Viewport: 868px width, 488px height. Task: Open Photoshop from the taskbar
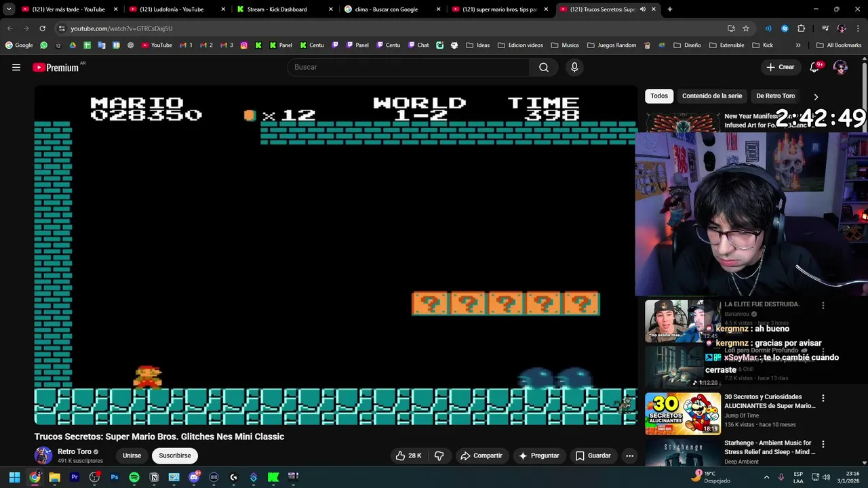pyautogui.click(x=115, y=477)
